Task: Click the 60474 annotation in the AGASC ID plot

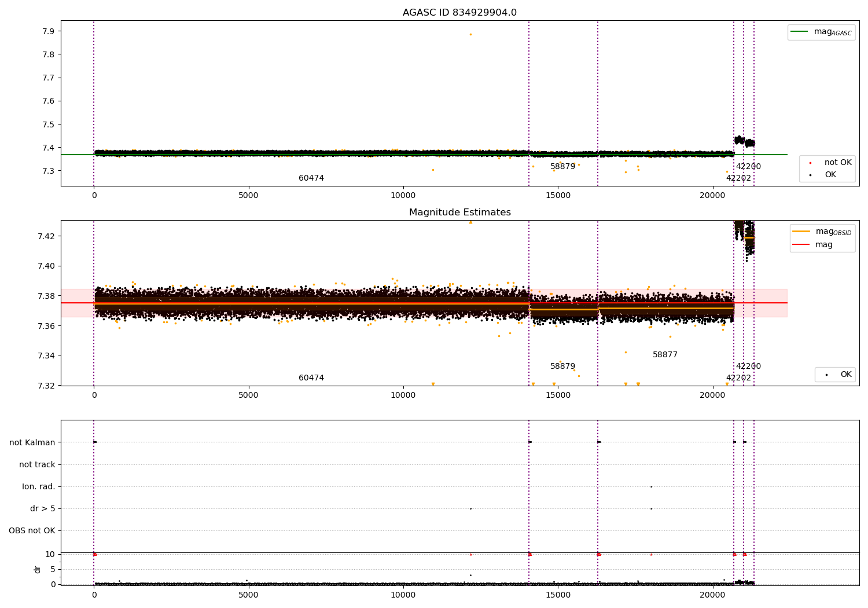Action: (x=311, y=178)
